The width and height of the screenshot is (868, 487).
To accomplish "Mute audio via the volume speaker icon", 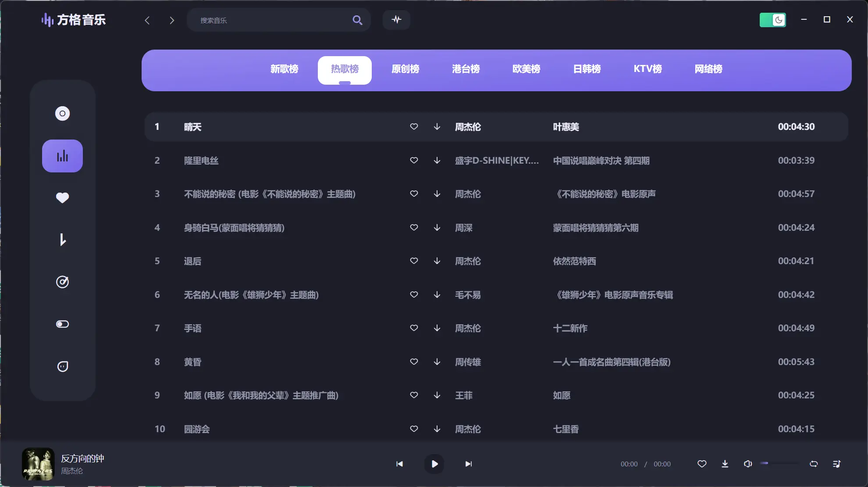I will tap(748, 464).
